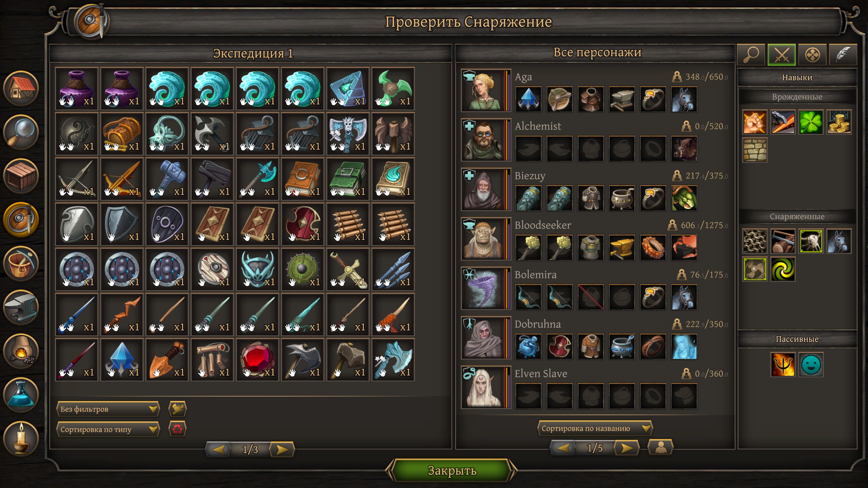Open the anvil smithing sidebar icon
The image size is (868, 488).
click(x=21, y=307)
